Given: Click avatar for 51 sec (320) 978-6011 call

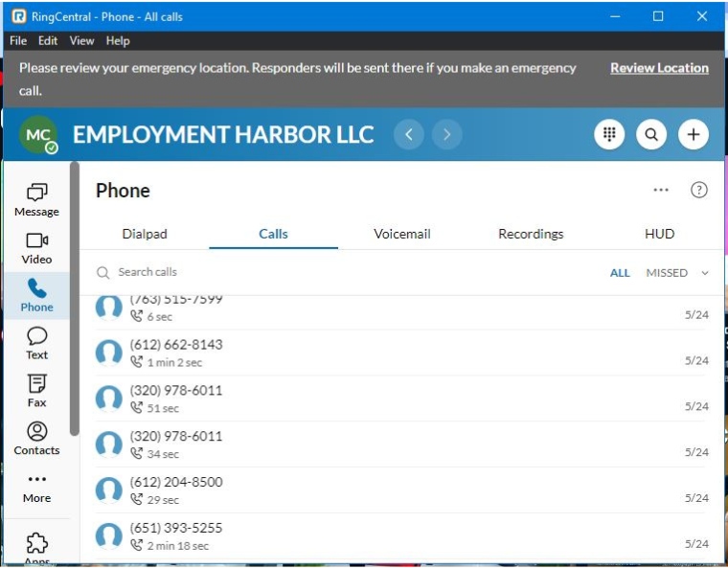Looking at the screenshot, I should 108,398.
